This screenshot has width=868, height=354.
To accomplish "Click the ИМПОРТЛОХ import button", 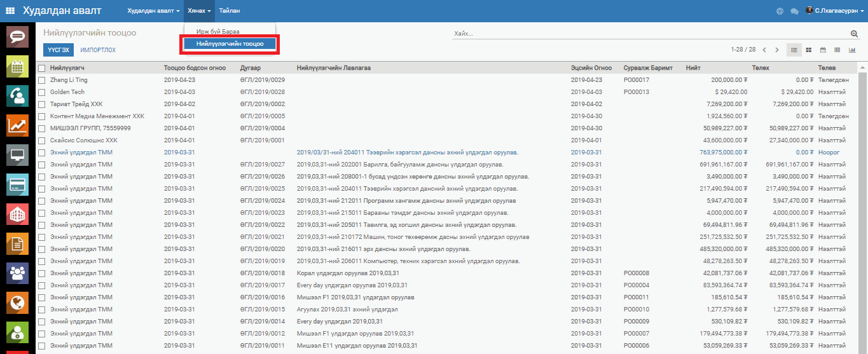I will [x=98, y=50].
